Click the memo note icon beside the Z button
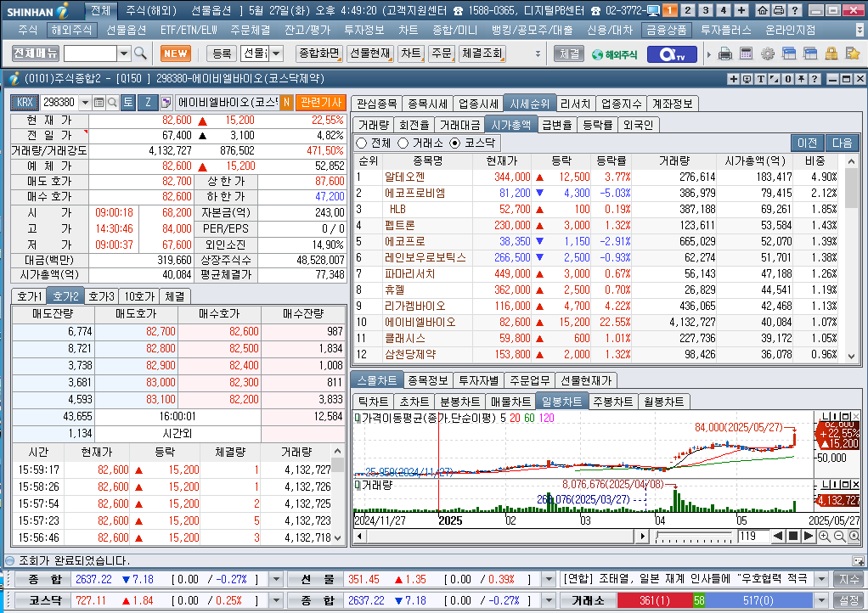The image size is (868, 613). pyautogui.click(x=166, y=103)
